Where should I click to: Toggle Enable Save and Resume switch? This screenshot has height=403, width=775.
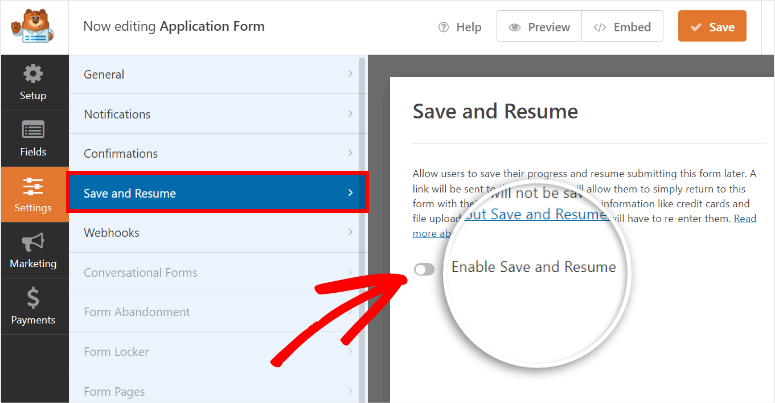(425, 269)
